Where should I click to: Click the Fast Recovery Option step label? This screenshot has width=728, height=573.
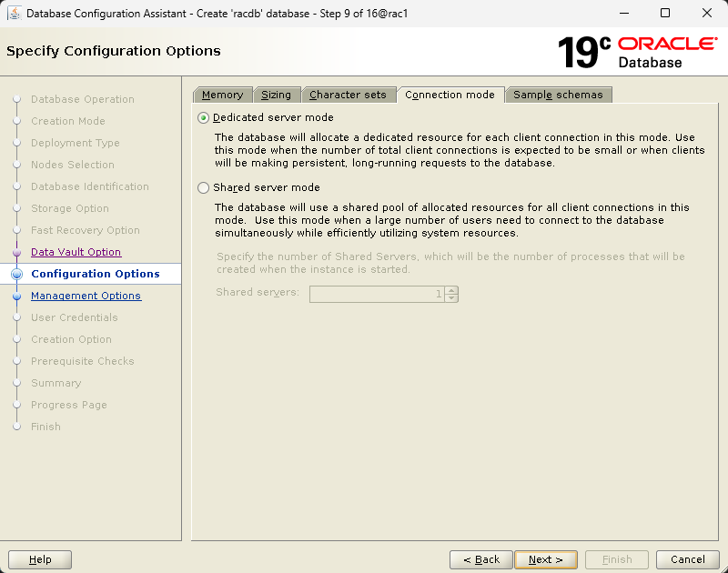point(86,230)
